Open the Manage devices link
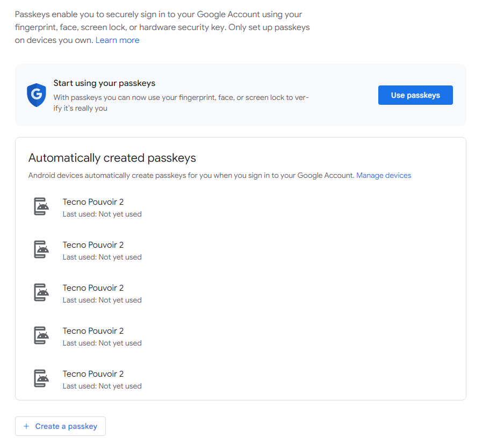 tap(384, 175)
